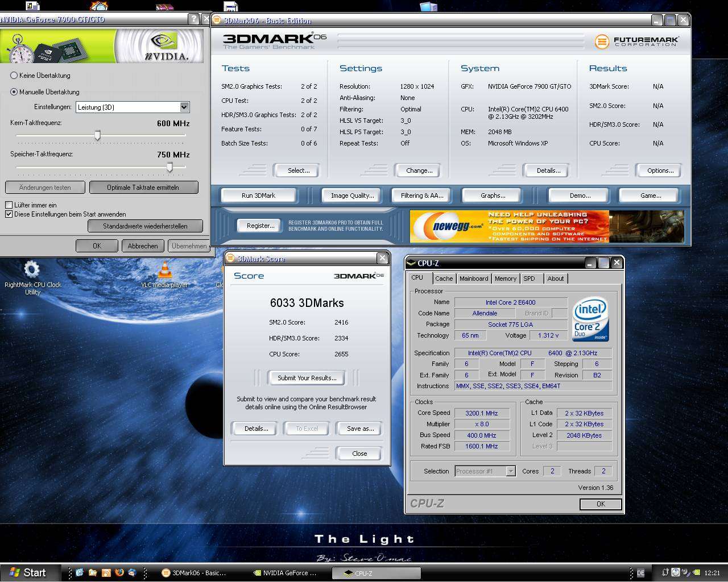Image resolution: width=728 pixels, height=582 pixels.
Task: Click Close button in 3DMark Score window
Action: [359, 454]
